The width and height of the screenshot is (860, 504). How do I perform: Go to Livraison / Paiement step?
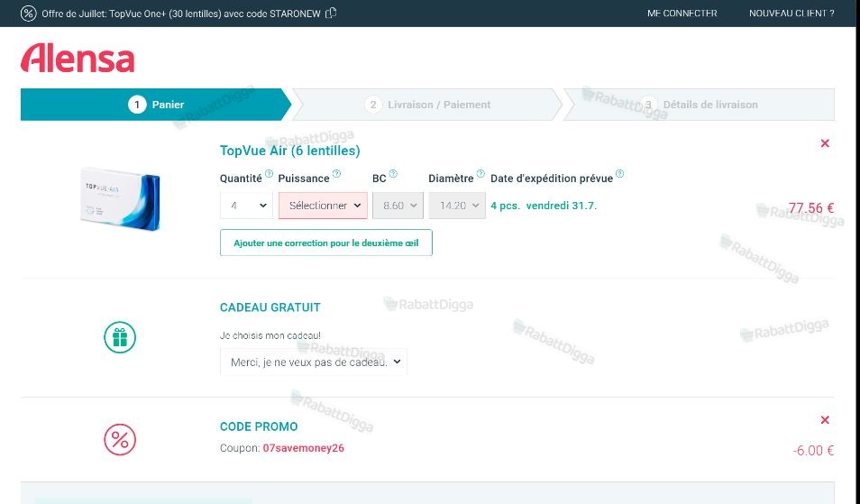click(426, 105)
